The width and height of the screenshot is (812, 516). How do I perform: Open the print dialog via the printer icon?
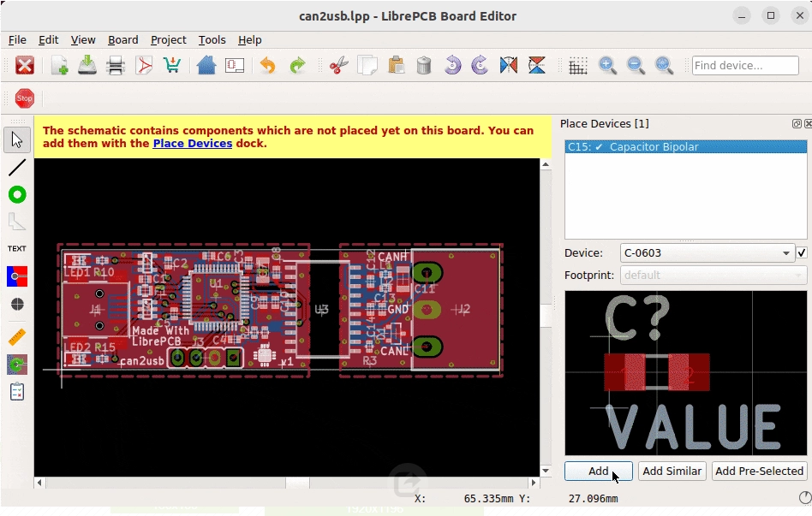click(x=116, y=66)
